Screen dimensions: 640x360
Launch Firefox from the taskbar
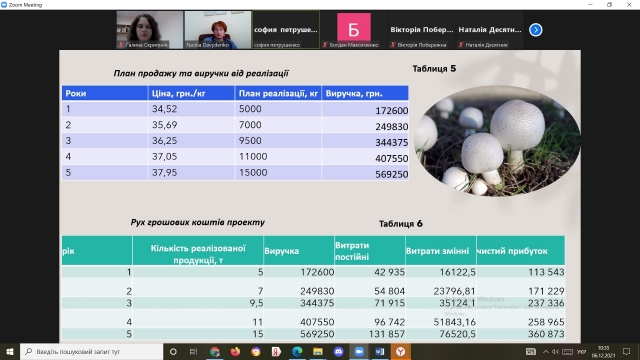[x=235, y=351]
